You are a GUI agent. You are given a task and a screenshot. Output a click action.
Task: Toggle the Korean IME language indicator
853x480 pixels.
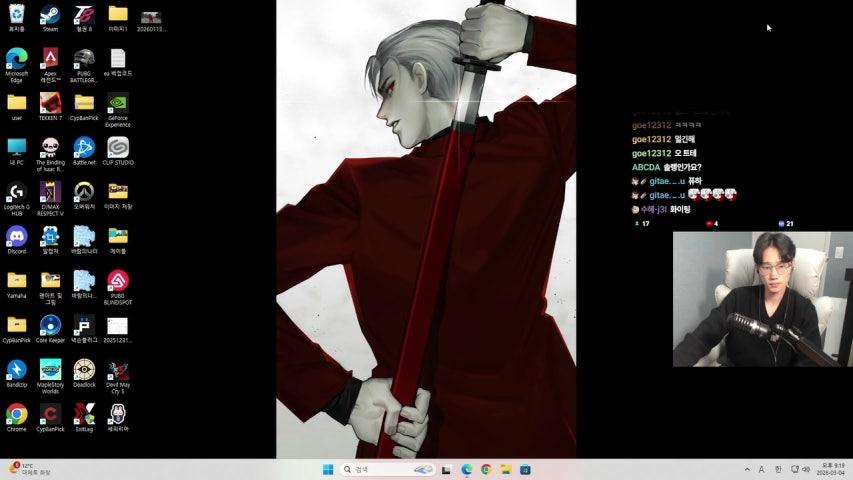(x=778, y=469)
